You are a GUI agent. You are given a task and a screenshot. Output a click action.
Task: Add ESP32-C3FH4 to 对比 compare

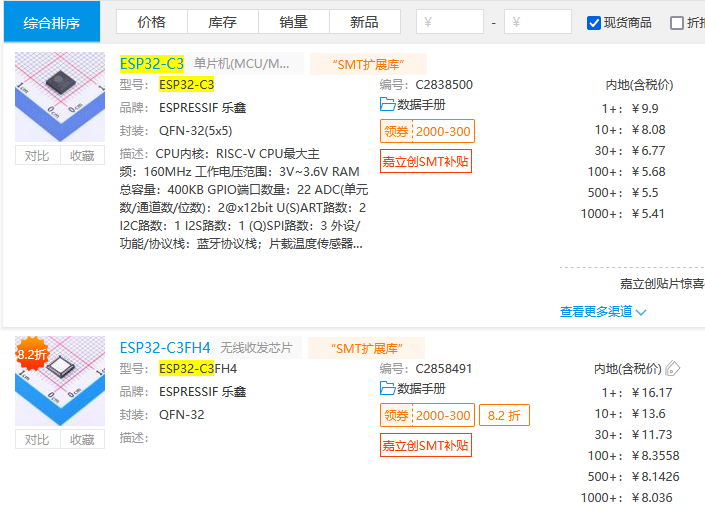click(37, 439)
